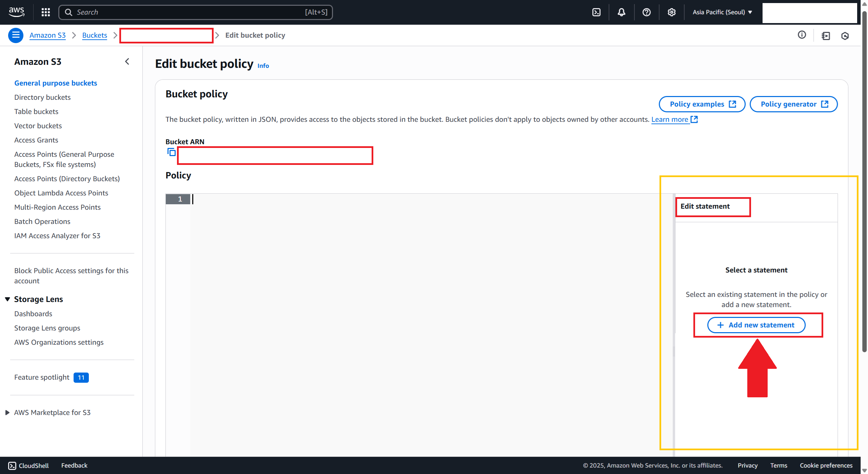Image resolution: width=868 pixels, height=474 pixels.
Task: Click the AWS logo home icon
Action: pyautogui.click(x=16, y=12)
